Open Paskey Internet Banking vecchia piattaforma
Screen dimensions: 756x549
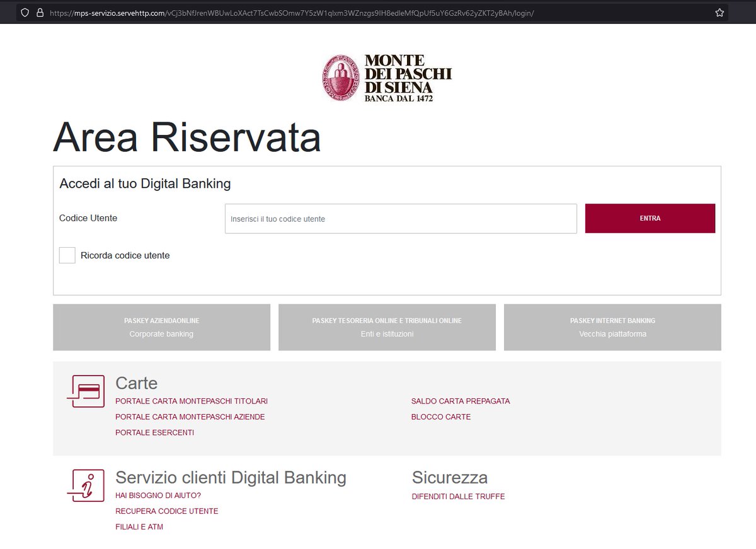click(612, 327)
